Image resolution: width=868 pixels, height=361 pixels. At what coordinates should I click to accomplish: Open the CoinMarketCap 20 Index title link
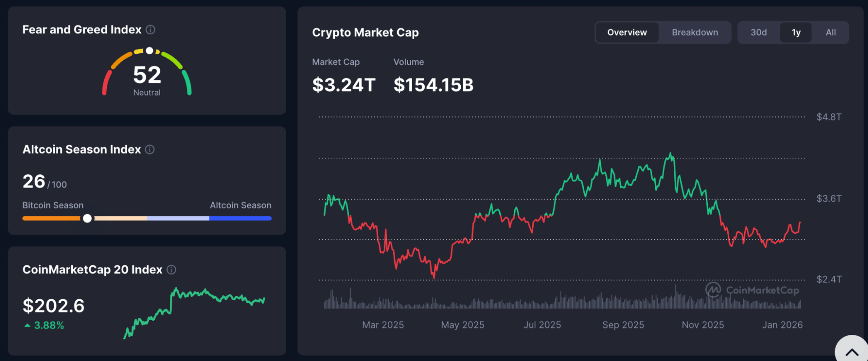tap(92, 270)
